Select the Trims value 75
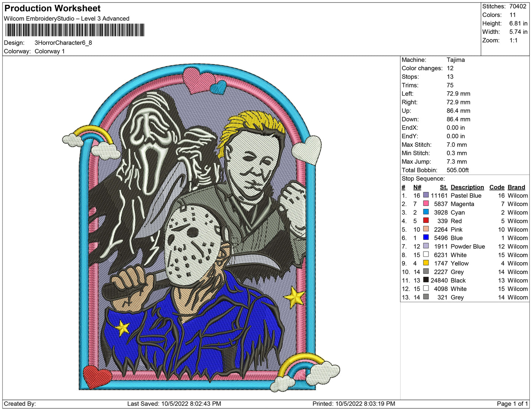The width and height of the screenshot is (532, 409). (450, 85)
